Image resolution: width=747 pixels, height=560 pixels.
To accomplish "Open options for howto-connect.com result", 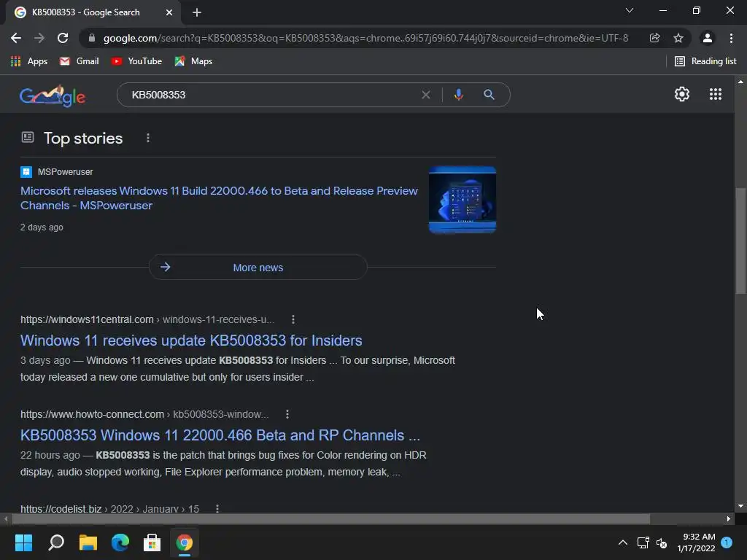I will pos(287,414).
